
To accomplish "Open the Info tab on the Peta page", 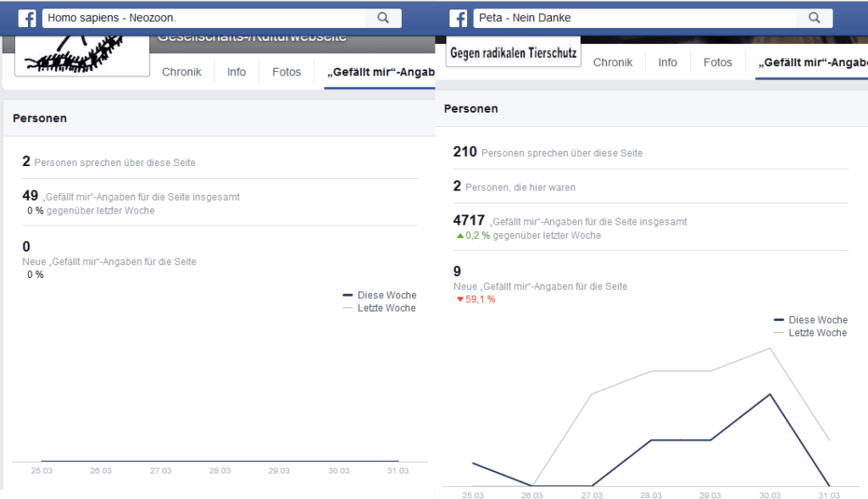I will [x=668, y=63].
